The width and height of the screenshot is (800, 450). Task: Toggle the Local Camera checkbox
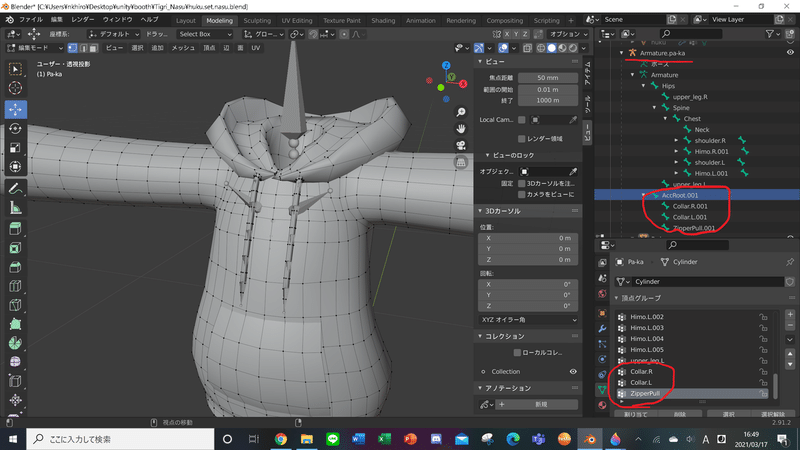pyautogui.click(x=522, y=120)
